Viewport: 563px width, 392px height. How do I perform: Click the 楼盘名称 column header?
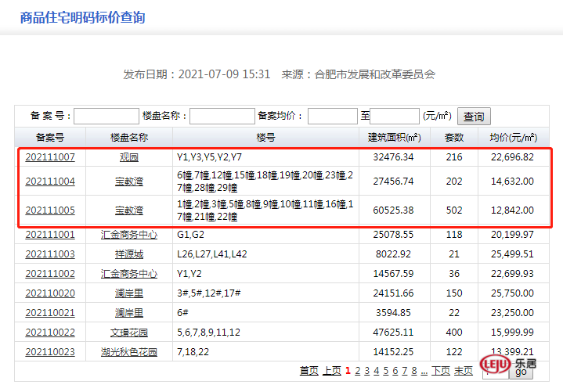coord(129,138)
